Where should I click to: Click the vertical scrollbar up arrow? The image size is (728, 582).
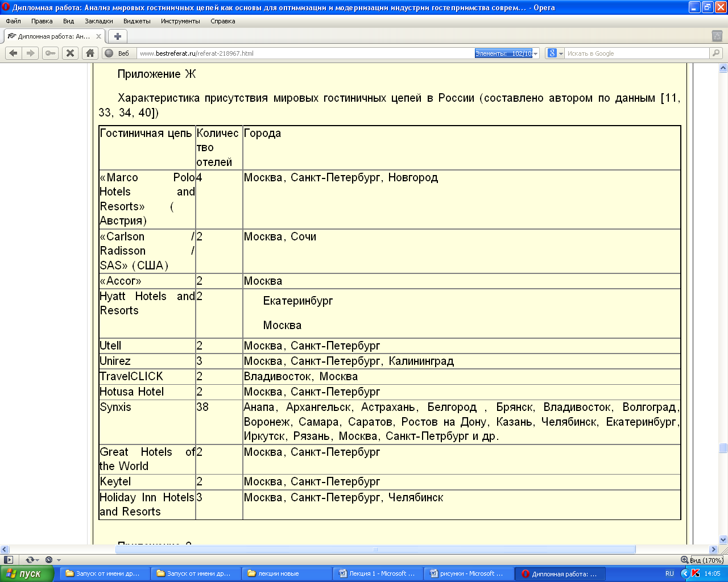(x=723, y=68)
